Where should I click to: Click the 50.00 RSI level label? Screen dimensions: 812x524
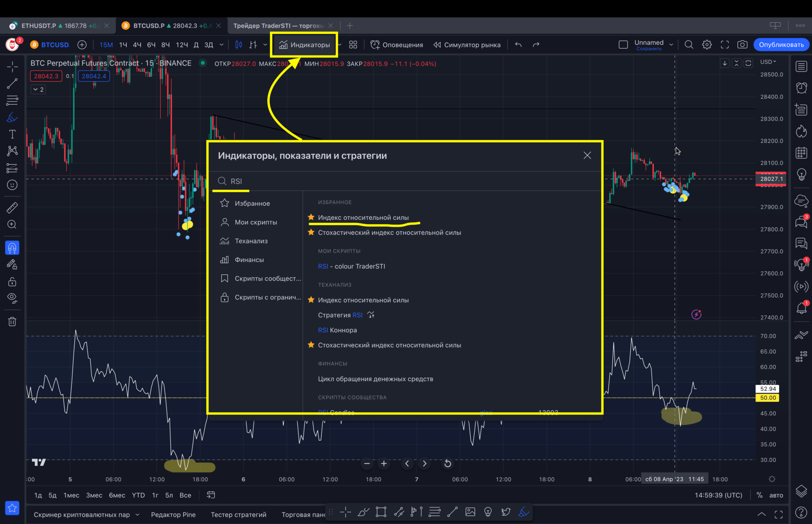pyautogui.click(x=768, y=398)
